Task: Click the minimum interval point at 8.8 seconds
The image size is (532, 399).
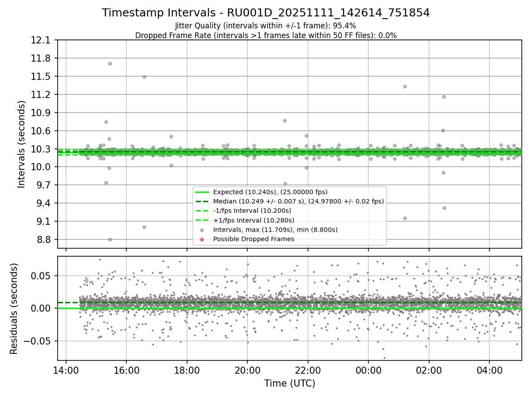Action: click(x=110, y=239)
